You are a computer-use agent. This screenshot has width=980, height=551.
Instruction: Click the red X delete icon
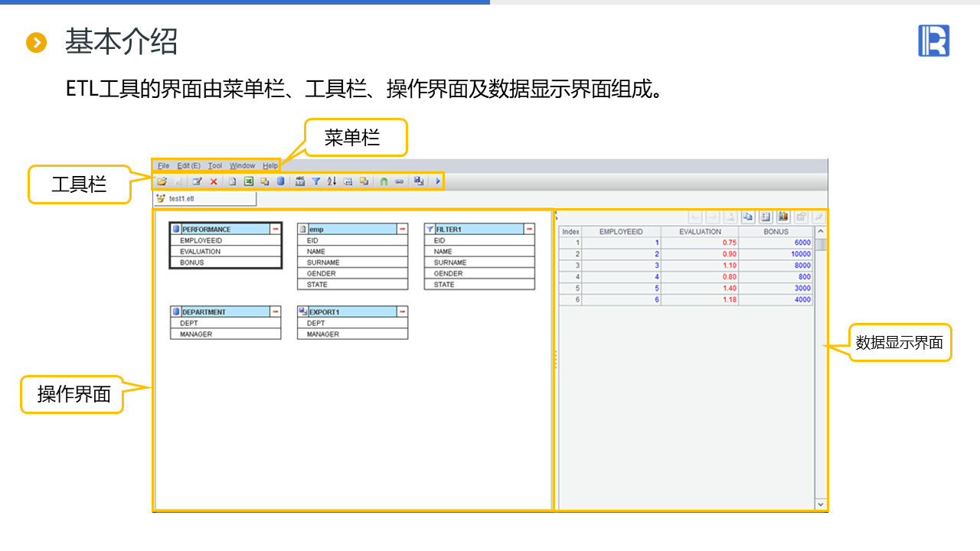click(x=214, y=181)
